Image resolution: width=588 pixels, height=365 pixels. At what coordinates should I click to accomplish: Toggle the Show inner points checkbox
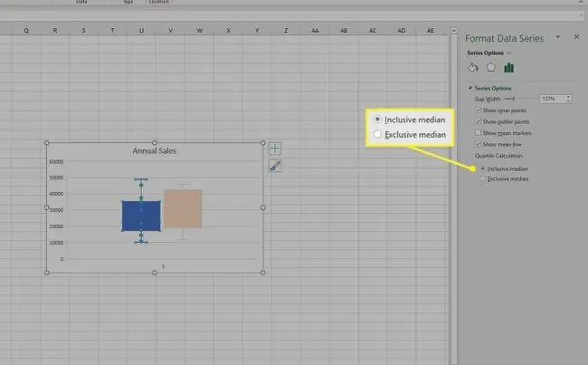point(478,110)
